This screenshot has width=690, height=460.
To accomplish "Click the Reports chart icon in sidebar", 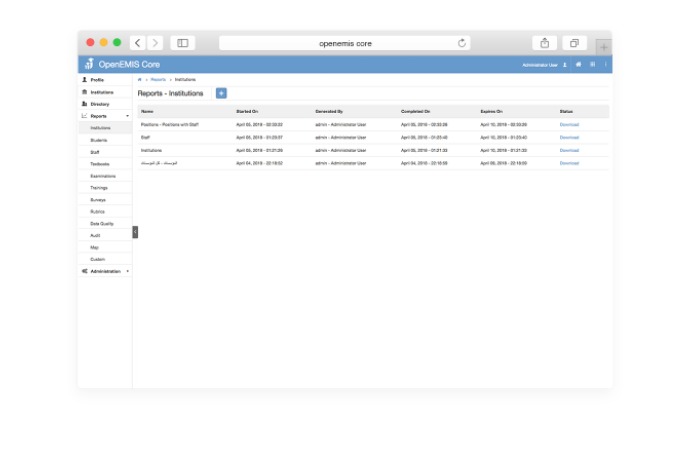I will (x=84, y=116).
